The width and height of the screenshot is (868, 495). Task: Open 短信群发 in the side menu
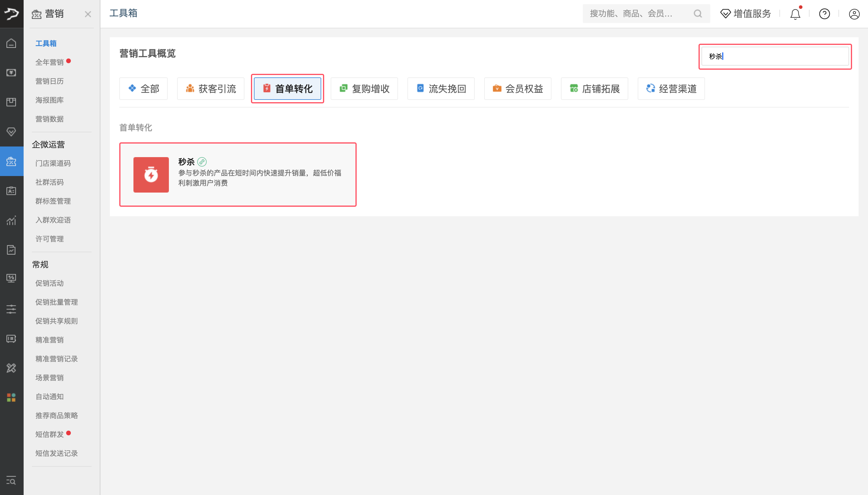tap(50, 434)
